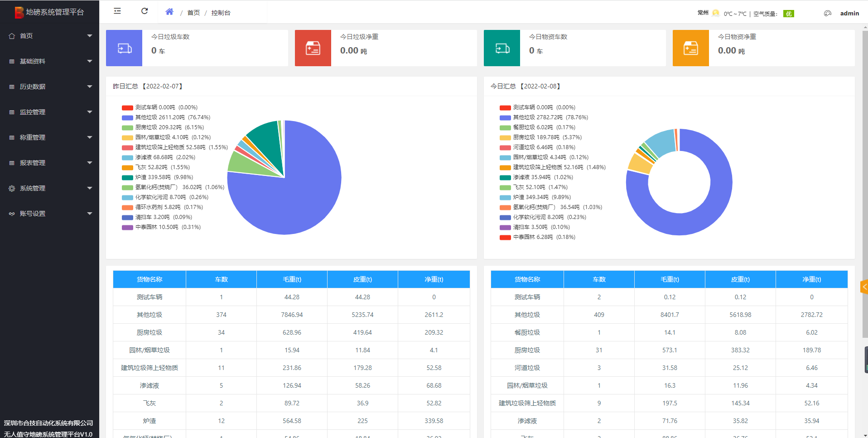
Task: Click the 地磅系统管理平台 title
Action: 55,12
